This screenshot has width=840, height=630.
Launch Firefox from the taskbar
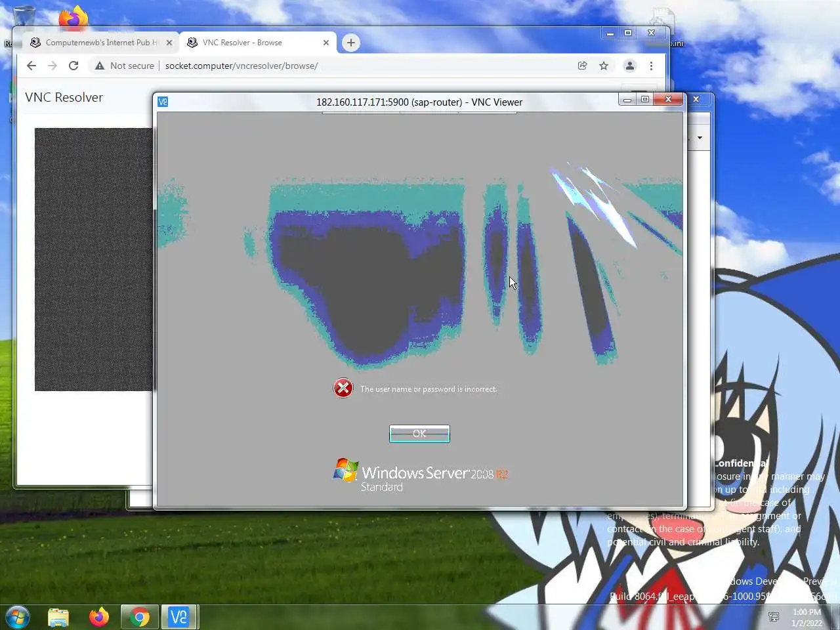pyautogui.click(x=99, y=617)
